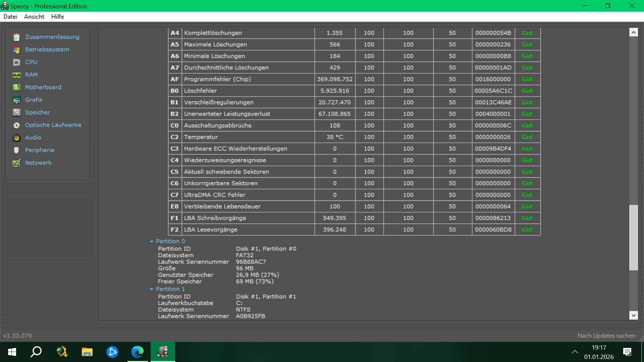Open the Motherboard section icon
This screenshot has width=644, height=362.
coord(16,87)
